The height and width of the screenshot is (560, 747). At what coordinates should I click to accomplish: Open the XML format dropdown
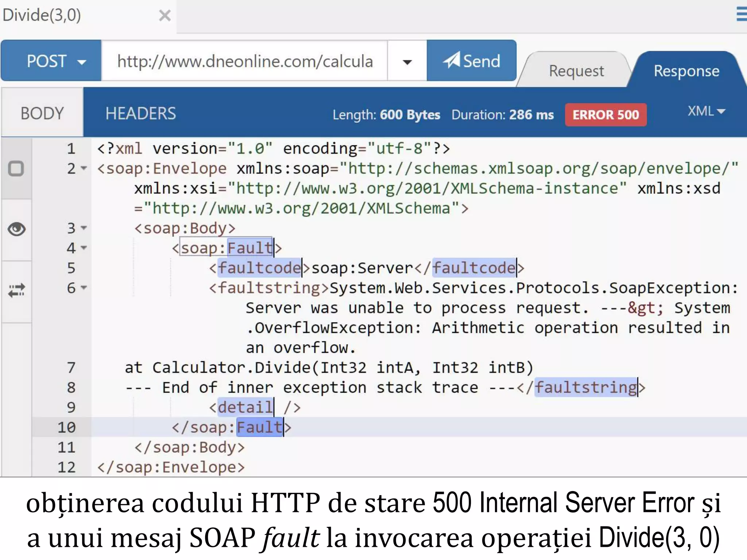[x=706, y=111]
